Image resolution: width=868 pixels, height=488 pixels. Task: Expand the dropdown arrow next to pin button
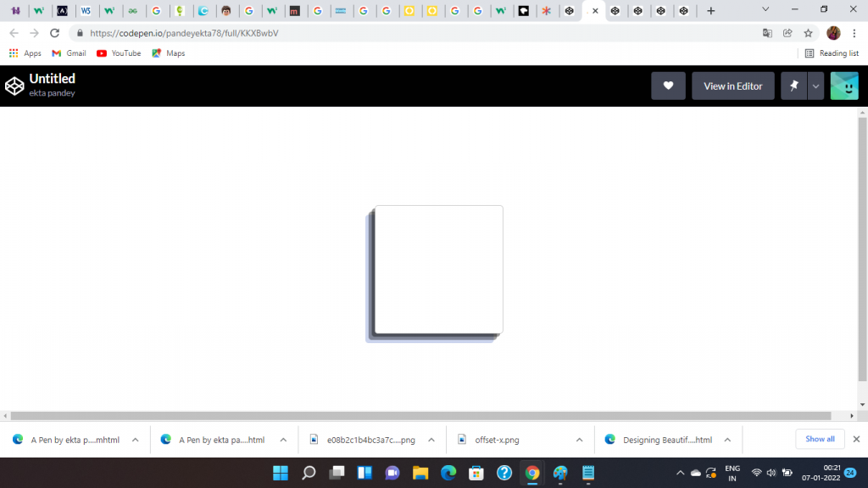point(815,86)
